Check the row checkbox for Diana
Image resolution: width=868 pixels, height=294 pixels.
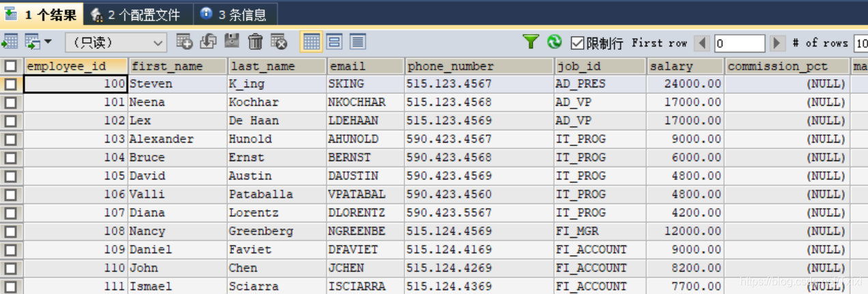[11, 214]
